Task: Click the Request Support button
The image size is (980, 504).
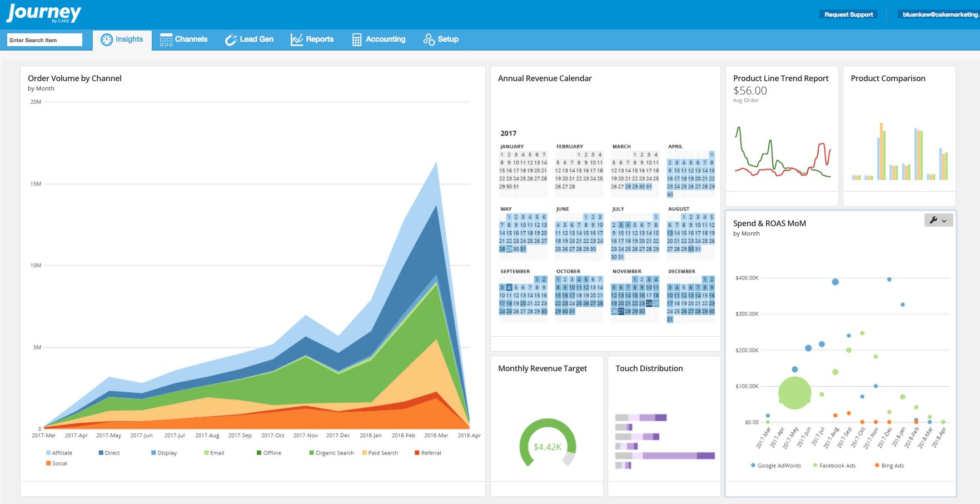Action: [848, 14]
